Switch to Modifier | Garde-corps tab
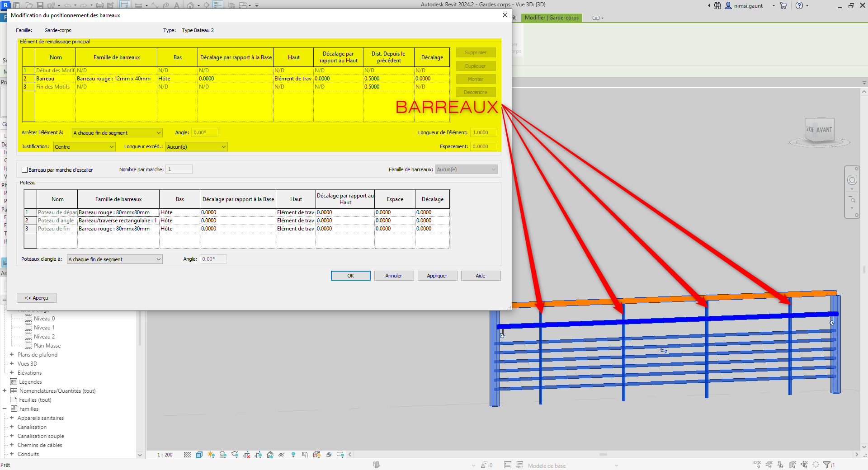Screen dimensions: 868x470 coord(552,18)
